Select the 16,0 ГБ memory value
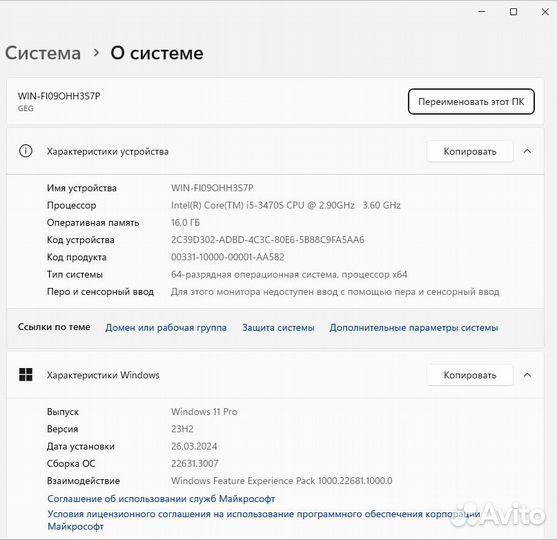This screenshot has height=540, width=557. pyautogui.click(x=185, y=223)
